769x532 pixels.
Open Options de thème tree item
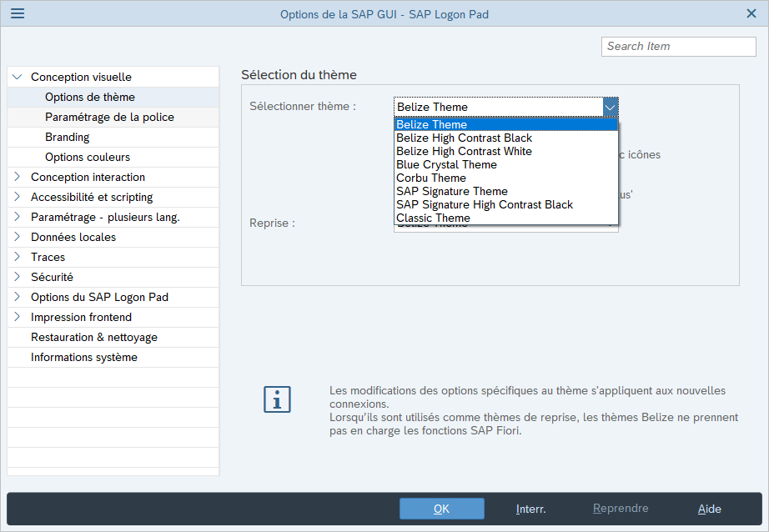tap(113, 97)
